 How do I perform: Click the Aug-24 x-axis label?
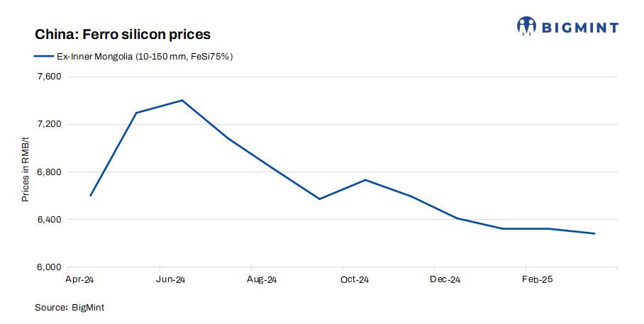262,280
